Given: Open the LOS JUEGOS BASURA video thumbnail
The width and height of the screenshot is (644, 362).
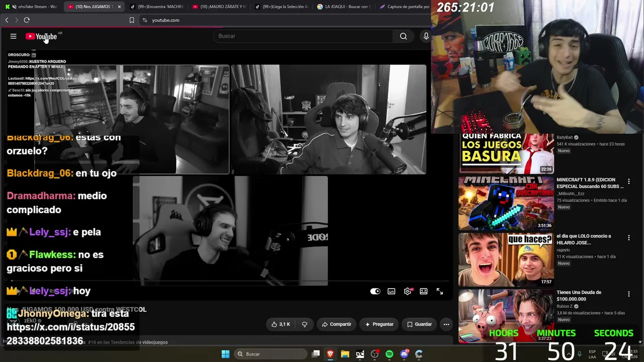Looking at the screenshot, I should point(506,153).
